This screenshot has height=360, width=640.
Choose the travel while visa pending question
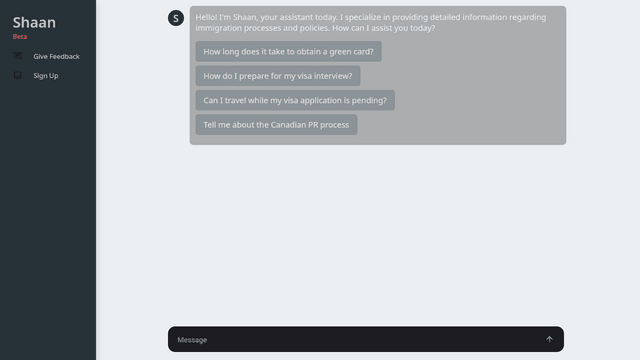point(295,100)
